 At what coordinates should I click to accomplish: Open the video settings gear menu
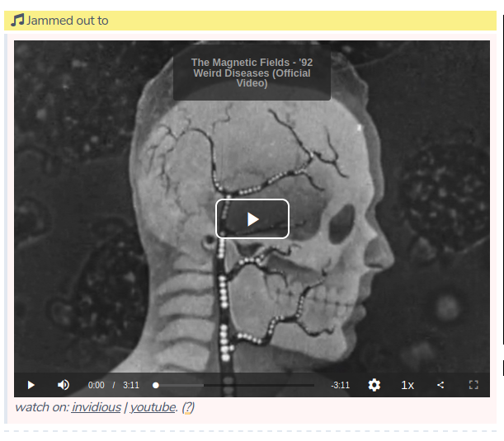(374, 385)
